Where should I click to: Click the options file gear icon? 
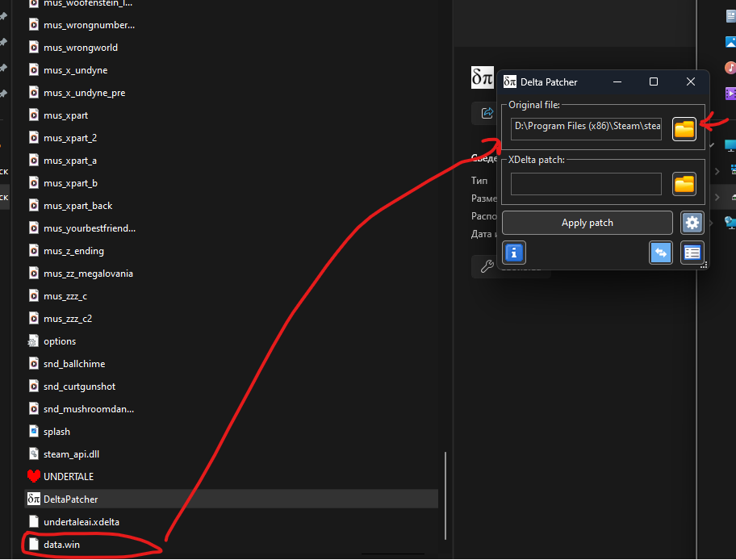point(33,341)
